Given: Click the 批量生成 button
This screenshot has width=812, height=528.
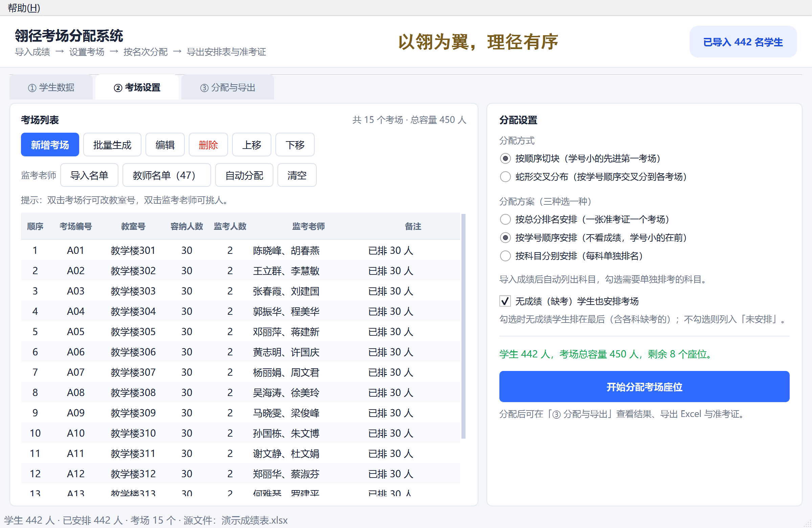Looking at the screenshot, I should [112, 145].
